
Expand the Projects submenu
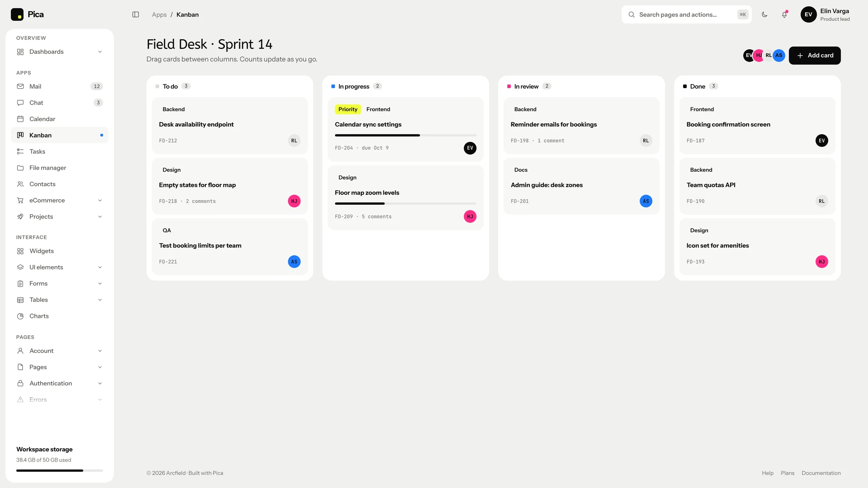[x=60, y=216]
